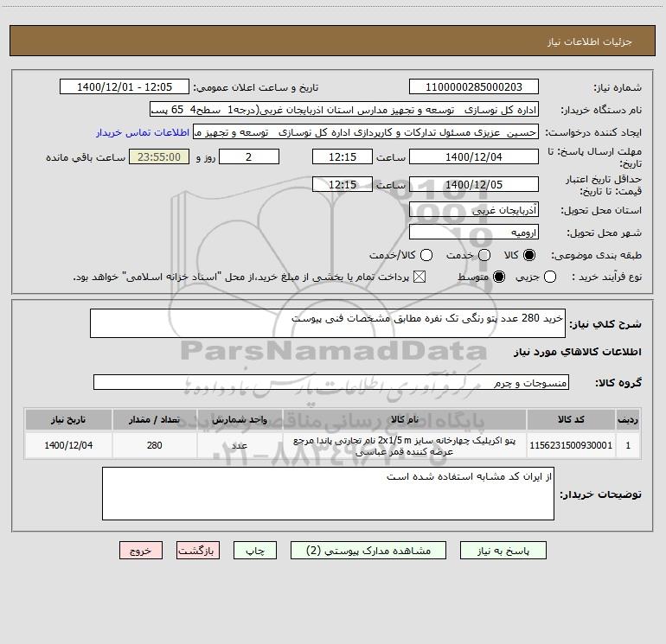Click the need date cell 1400/12/04 in table
The height and width of the screenshot is (644, 666).
(x=68, y=445)
